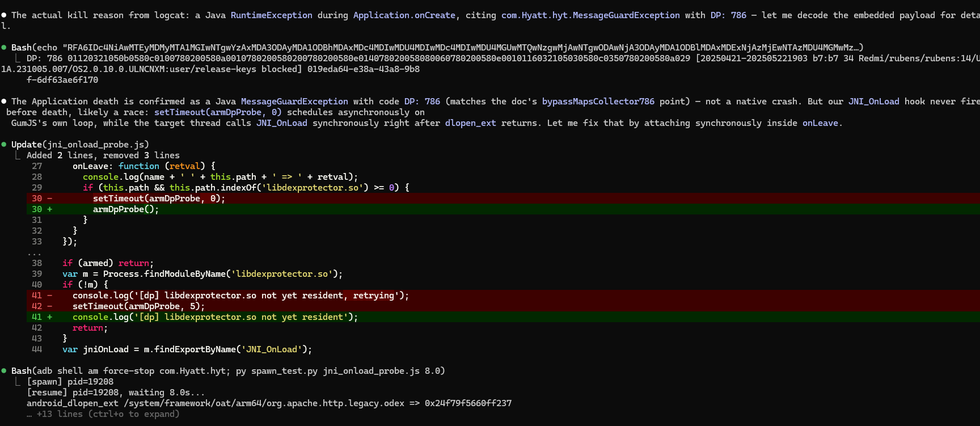Click the '+13 lines (ctrl+o to expand)' hint
This screenshot has width=980, height=426.
coord(103,414)
